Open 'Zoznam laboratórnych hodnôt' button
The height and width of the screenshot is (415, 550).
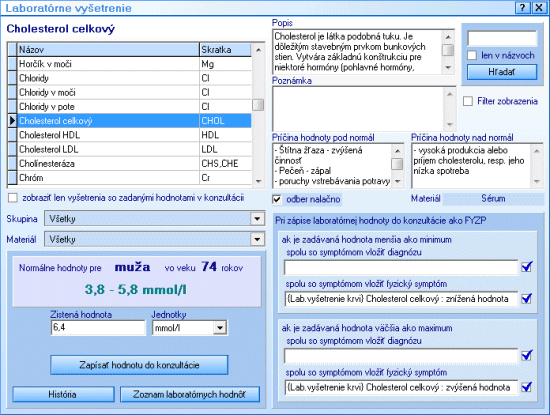190,394
